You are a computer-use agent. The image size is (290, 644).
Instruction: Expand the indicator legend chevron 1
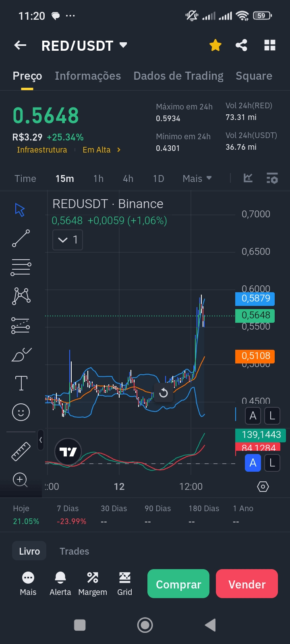pos(68,240)
